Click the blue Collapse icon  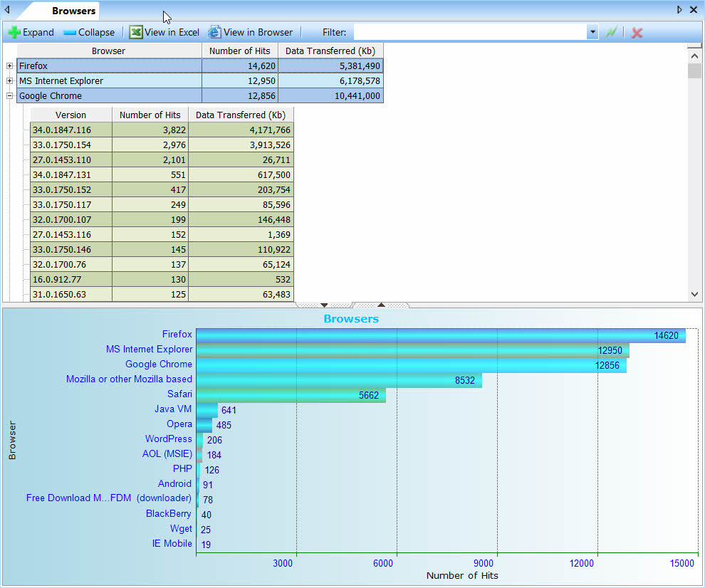point(70,32)
